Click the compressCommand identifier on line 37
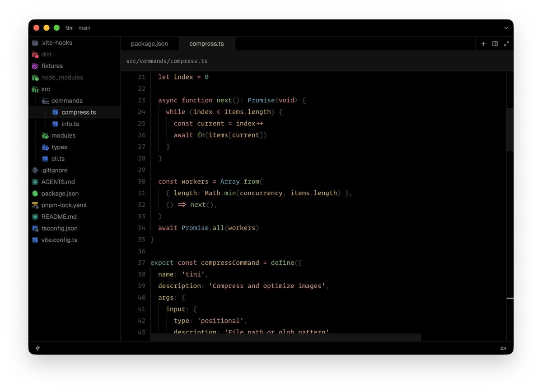 [x=230, y=263]
